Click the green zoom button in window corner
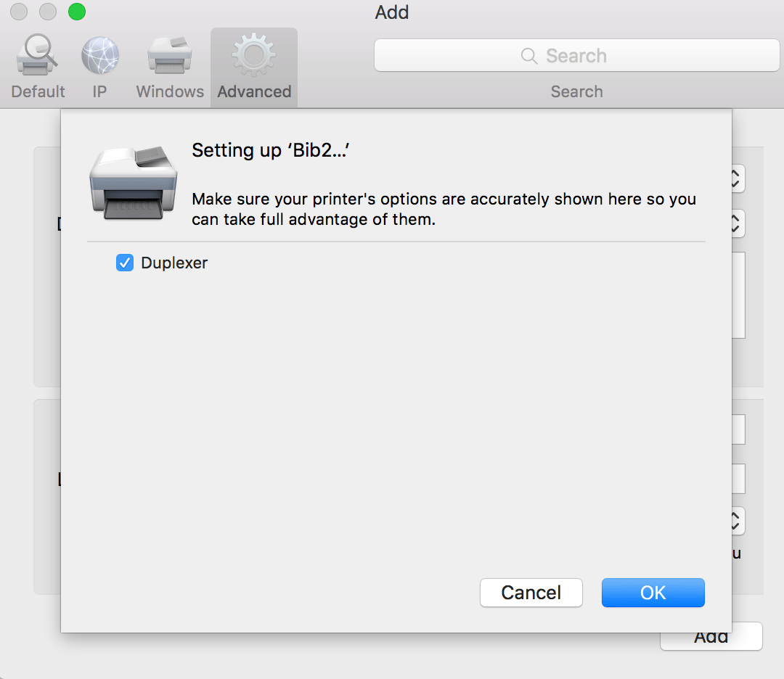The image size is (784, 679). 76,12
